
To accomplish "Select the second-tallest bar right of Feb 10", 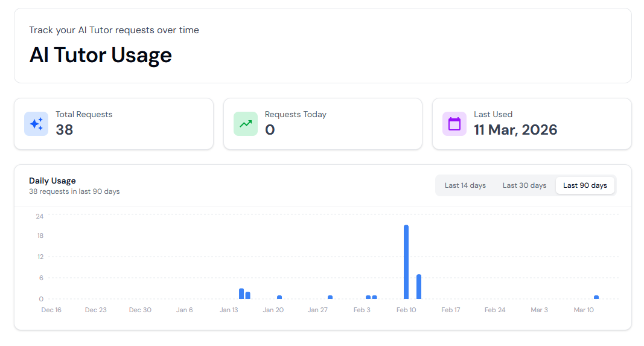I will [419, 287].
